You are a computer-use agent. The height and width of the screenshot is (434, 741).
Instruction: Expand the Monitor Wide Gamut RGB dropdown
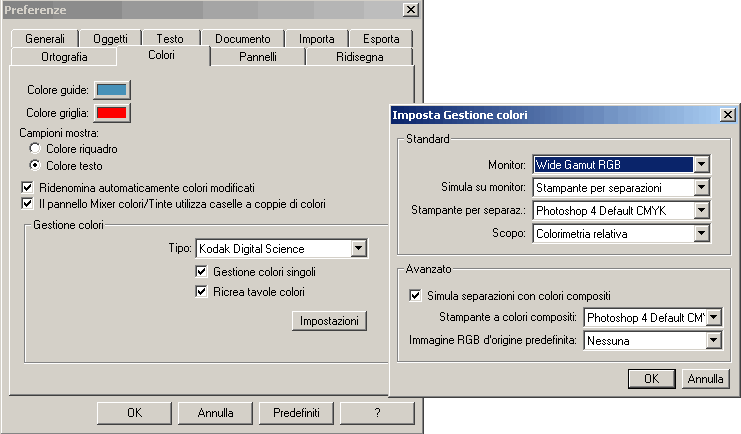[702, 164]
